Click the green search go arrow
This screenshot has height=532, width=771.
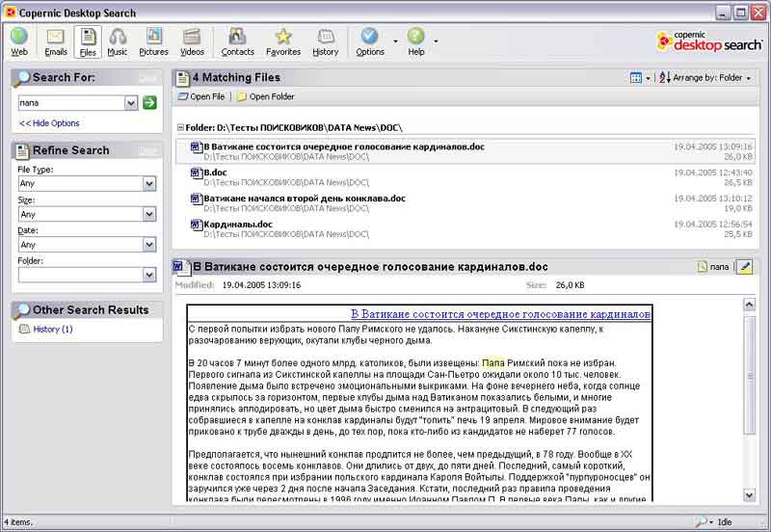[149, 102]
